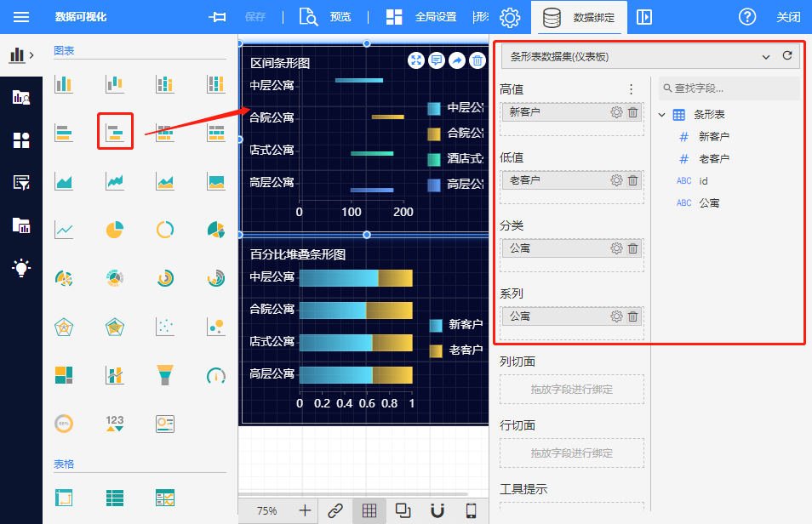Click the radar chart icon

[x=64, y=327]
